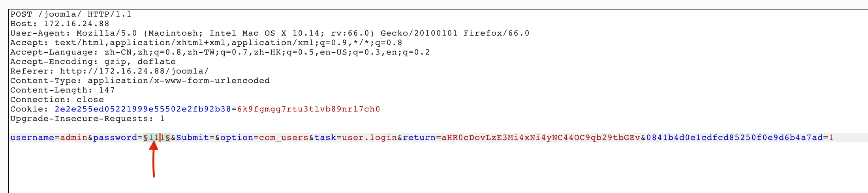
Task: Click the User-Agent header line
Action: 269,33
